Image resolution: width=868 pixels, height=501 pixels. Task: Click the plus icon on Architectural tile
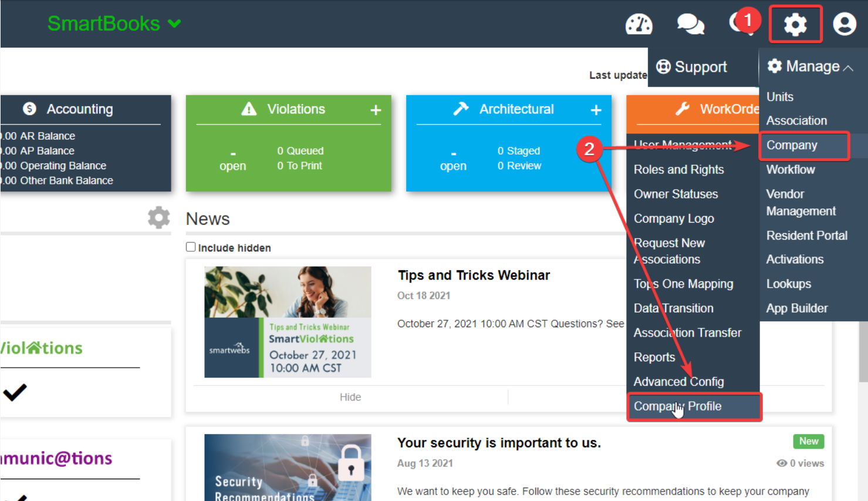596,110
